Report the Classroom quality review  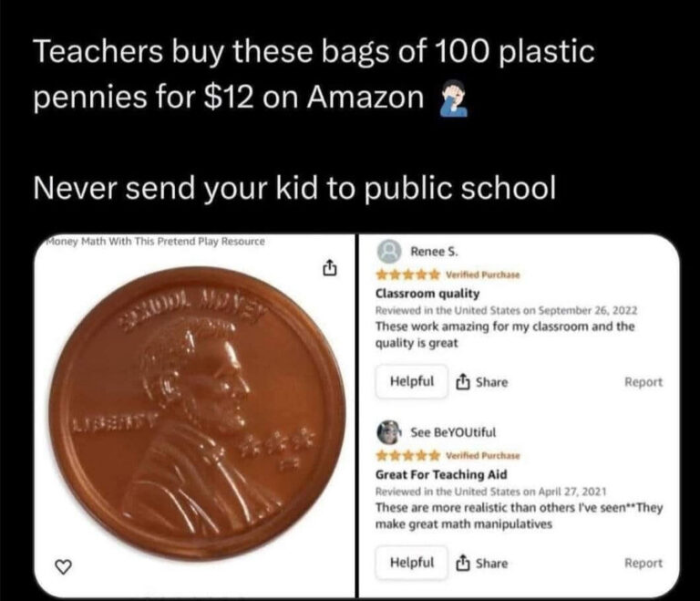pos(643,382)
